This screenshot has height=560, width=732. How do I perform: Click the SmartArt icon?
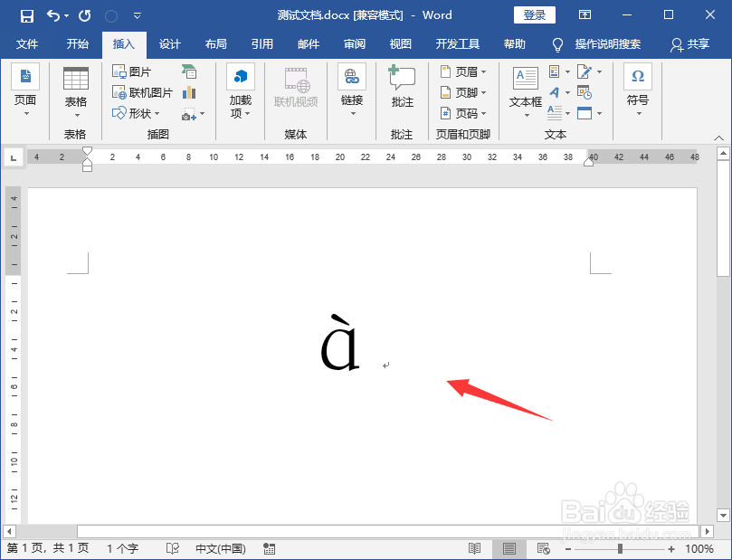coord(189,71)
